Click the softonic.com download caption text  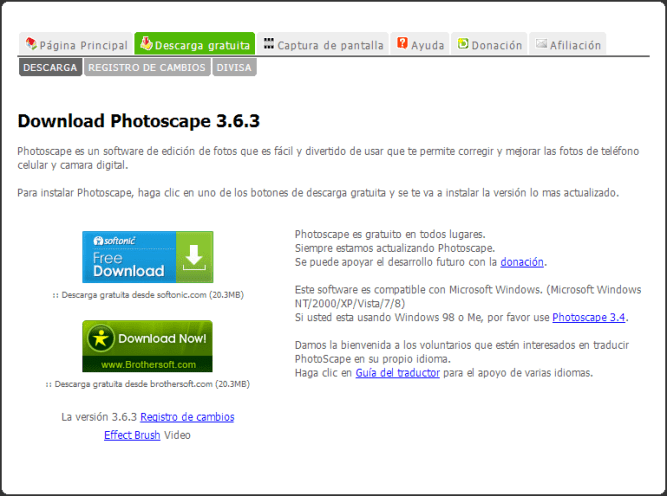pyautogui.click(x=148, y=295)
